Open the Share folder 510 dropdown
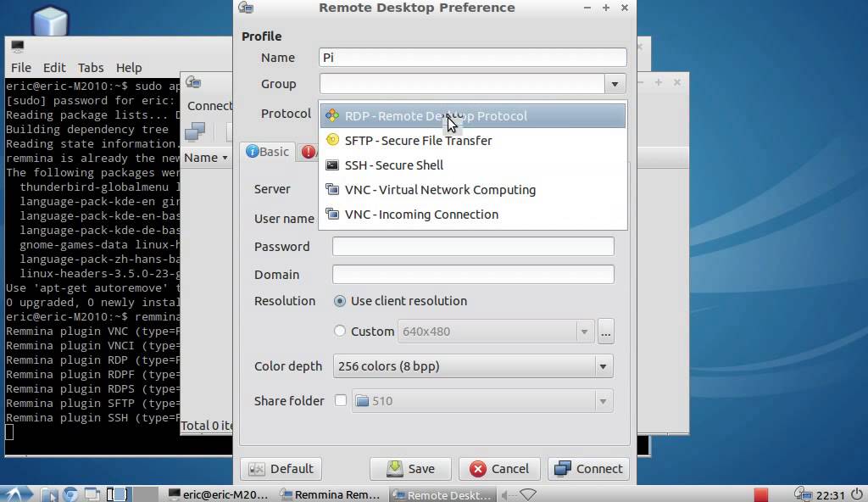This screenshot has height=502, width=868. coord(603,401)
